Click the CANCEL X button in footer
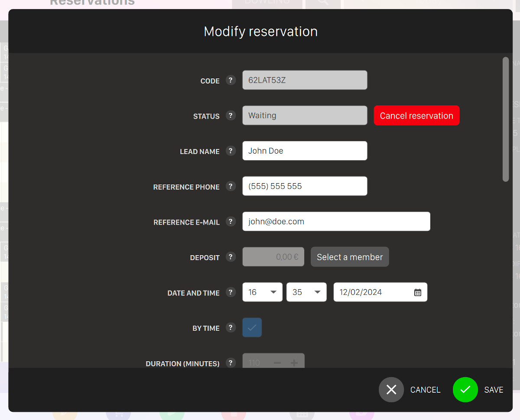 [391, 390]
